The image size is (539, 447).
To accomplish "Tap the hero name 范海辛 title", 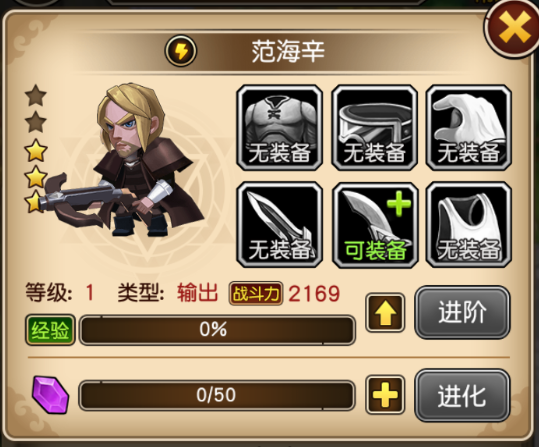I will click(x=288, y=52).
